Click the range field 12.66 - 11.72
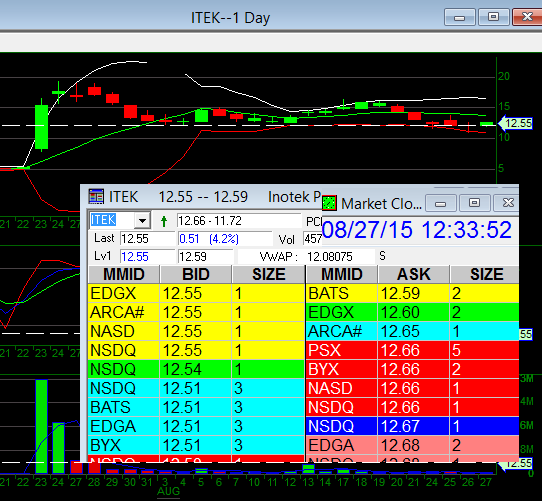The height and width of the screenshot is (501, 542). (x=239, y=221)
